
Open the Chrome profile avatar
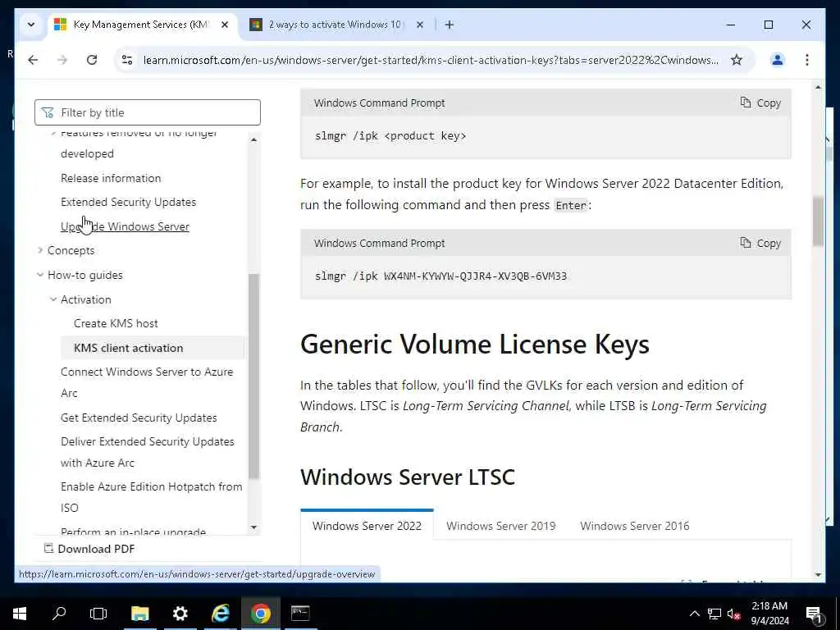[x=778, y=60]
